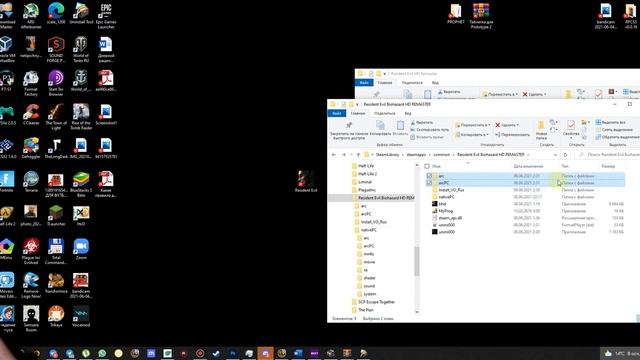Click navigation pane vertical scrollbar thumb
The image size is (640, 360).
[417, 261]
